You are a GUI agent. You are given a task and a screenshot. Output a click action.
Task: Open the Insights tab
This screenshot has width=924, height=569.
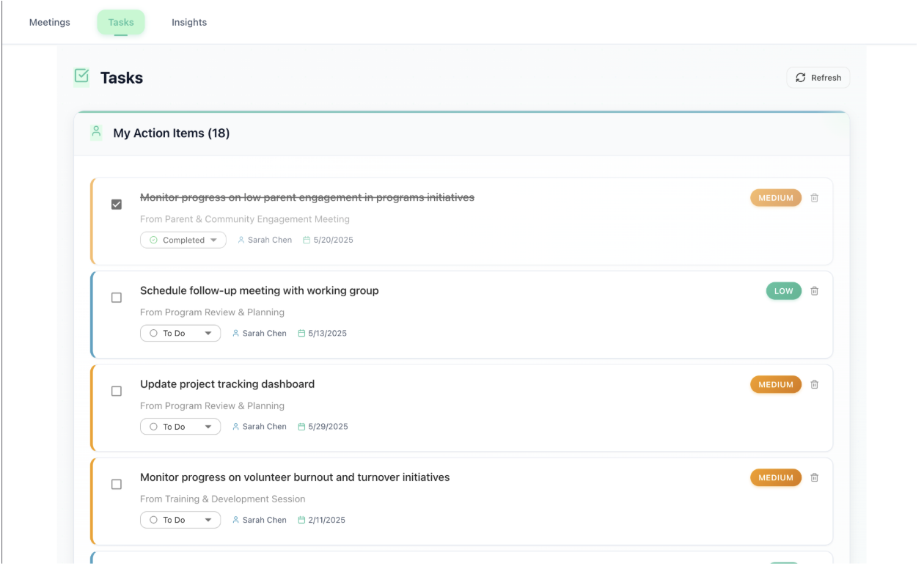[x=189, y=22]
